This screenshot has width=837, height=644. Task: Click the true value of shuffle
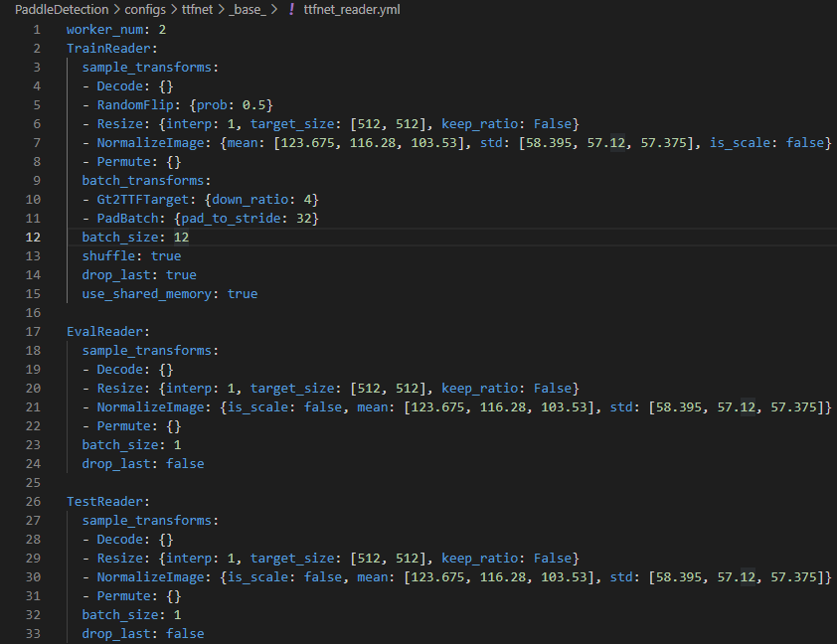tap(165, 255)
